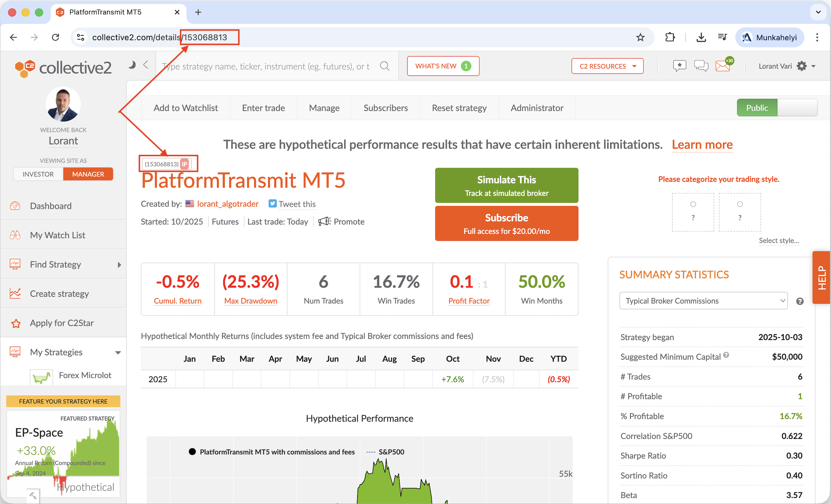The height and width of the screenshot is (504, 831).
Task: Click the IP badge next to strategy ID
Action: [x=184, y=164]
